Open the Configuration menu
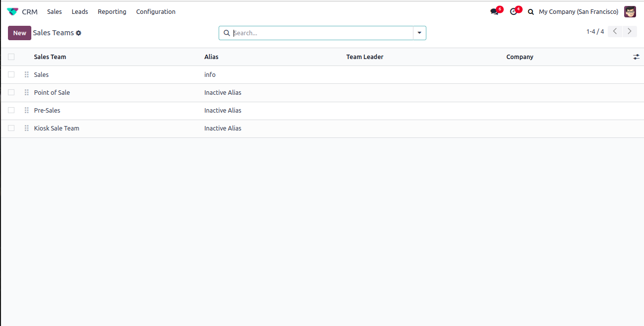The width and height of the screenshot is (644, 326). tap(156, 12)
